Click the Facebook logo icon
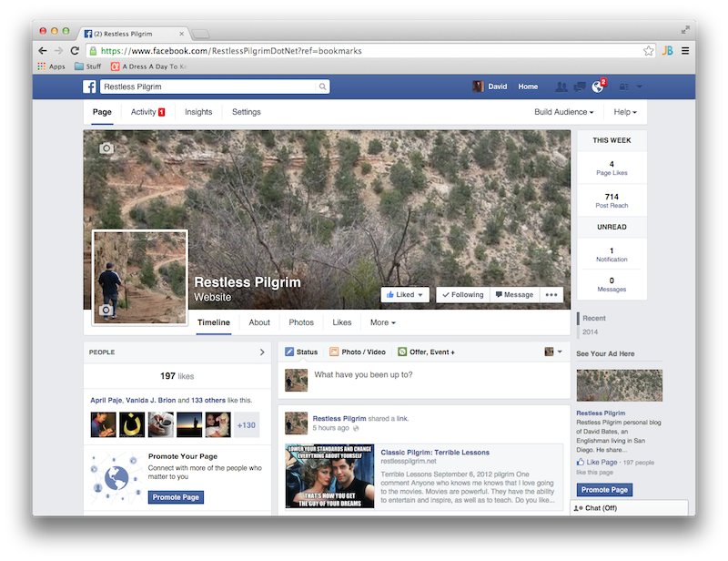This screenshot has width=728, height=561. click(89, 87)
